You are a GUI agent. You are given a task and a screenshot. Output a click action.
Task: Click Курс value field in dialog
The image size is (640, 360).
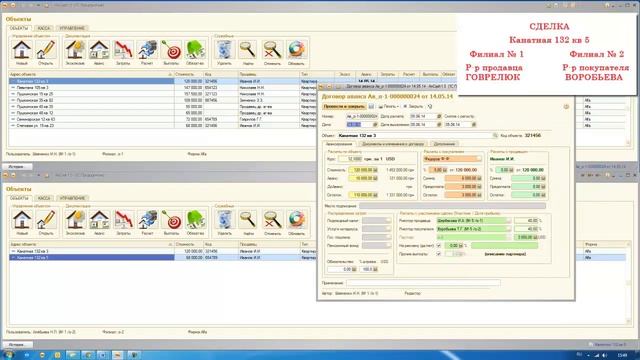350,159
